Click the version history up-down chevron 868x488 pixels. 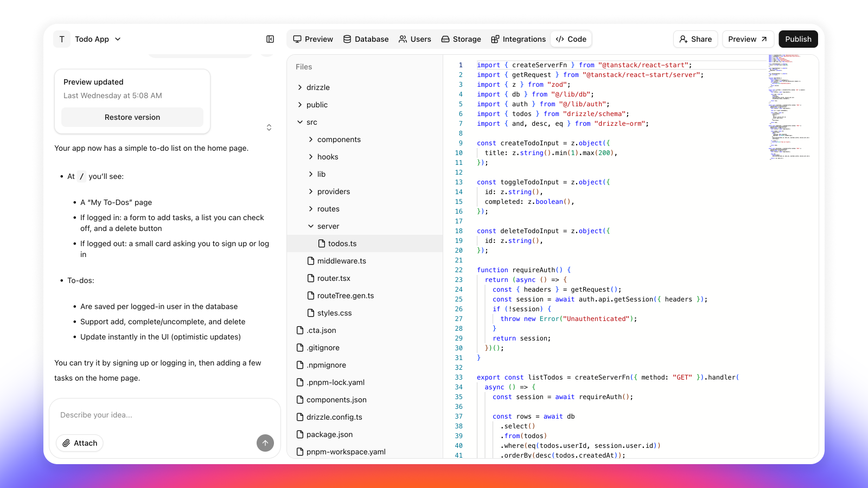269,127
